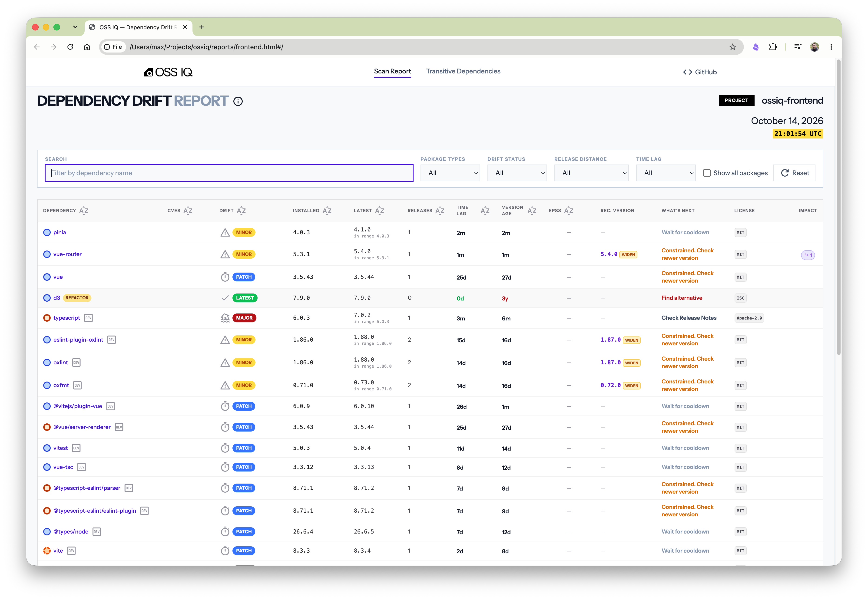Screen dimensions: 868x600
Task: Open a new browser tab
Action: click(202, 27)
